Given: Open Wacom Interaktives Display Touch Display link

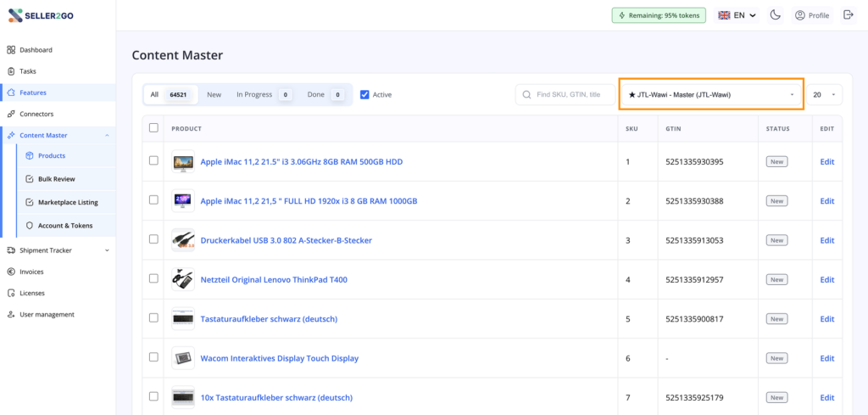Looking at the screenshot, I should (280, 358).
